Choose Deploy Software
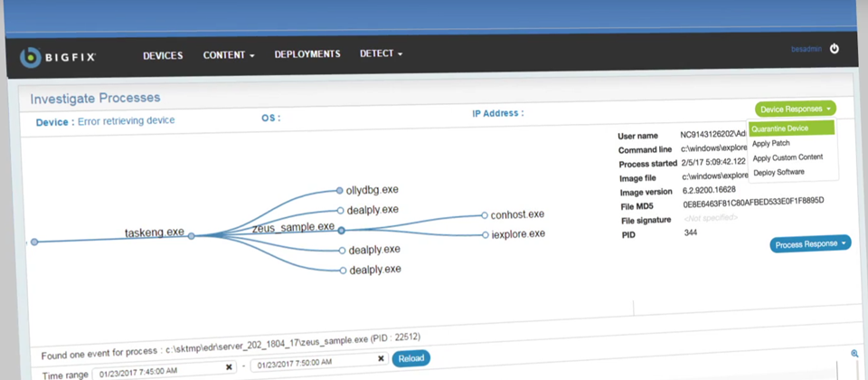Image resolution: width=868 pixels, height=380 pixels. pos(778,172)
